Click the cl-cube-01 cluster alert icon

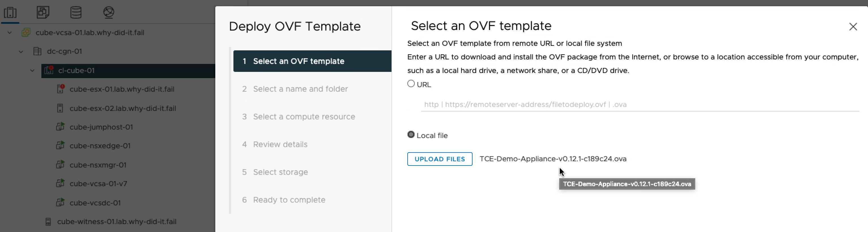49,70
